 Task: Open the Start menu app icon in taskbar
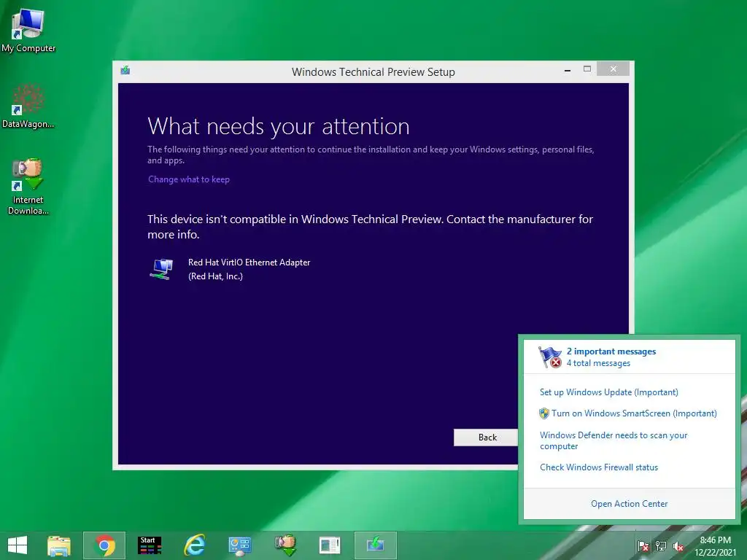(x=149, y=545)
